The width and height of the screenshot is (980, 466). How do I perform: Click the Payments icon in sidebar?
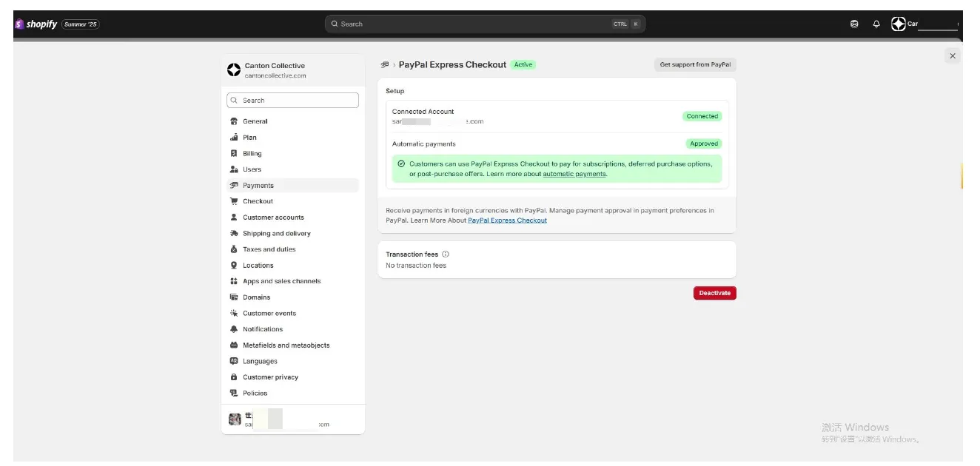[234, 185]
